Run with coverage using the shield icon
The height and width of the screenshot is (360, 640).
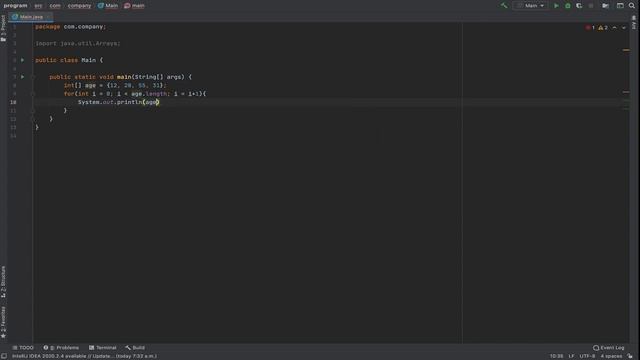pos(579,6)
